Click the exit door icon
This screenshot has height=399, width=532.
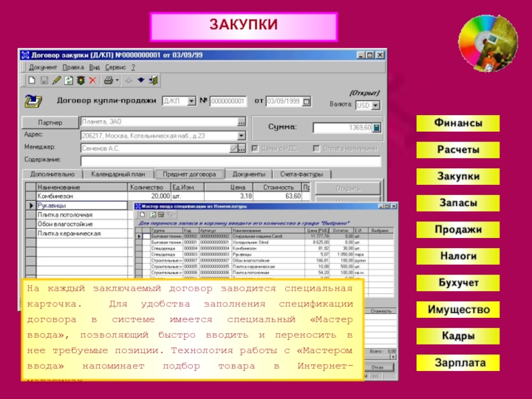click(154, 80)
